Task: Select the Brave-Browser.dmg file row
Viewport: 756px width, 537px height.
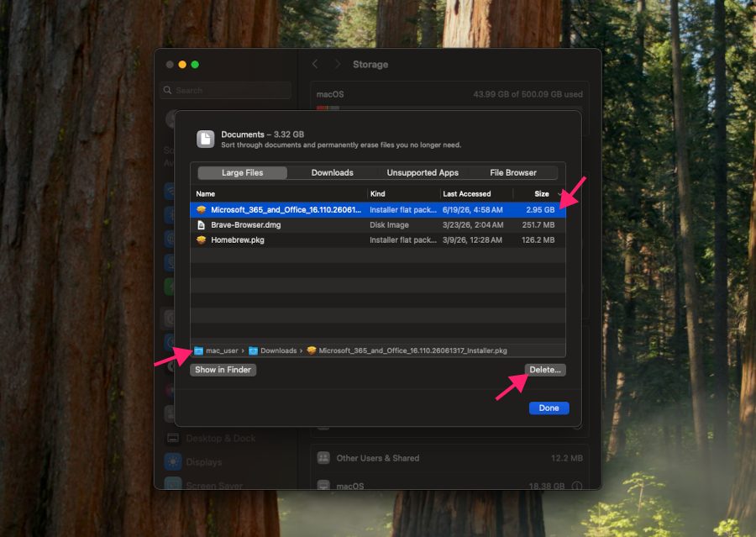Action: point(377,225)
